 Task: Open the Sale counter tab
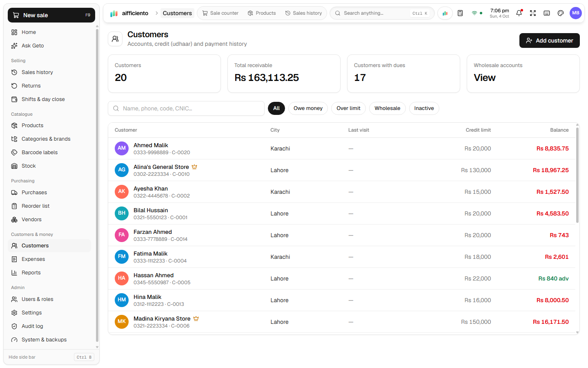click(x=220, y=13)
